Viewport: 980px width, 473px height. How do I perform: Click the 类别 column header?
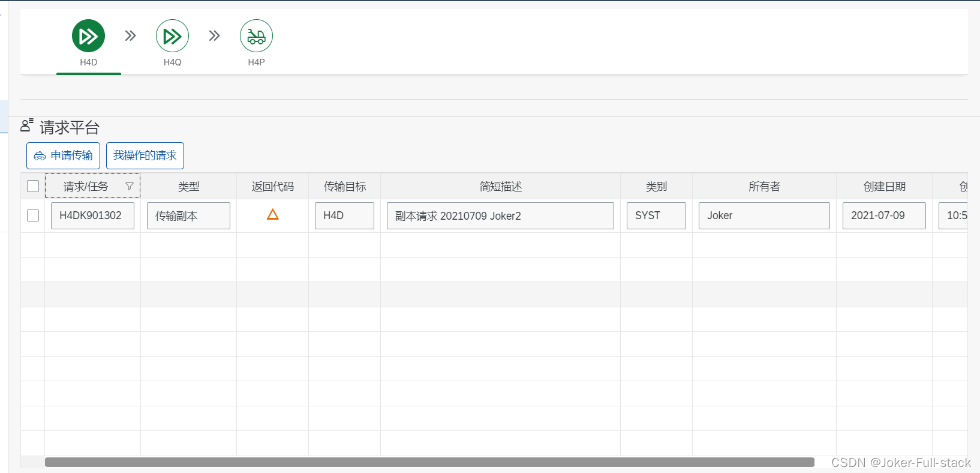pyautogui.click(x=656, y=187)
